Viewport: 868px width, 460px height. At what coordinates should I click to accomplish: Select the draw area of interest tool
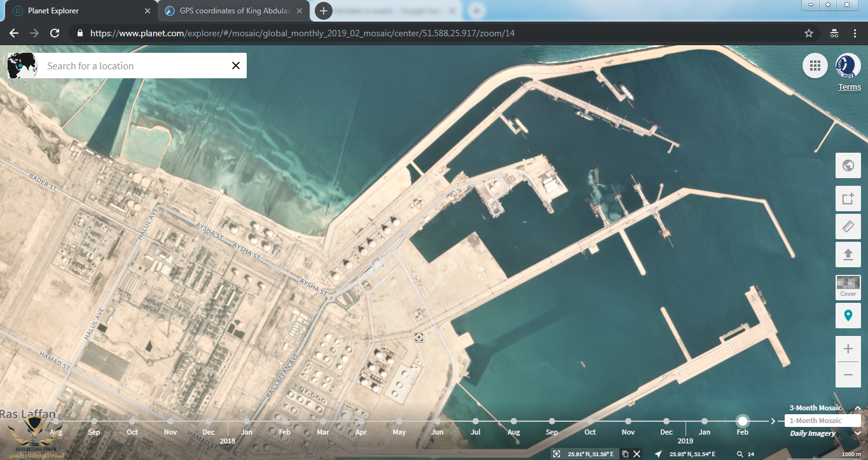(848, 199)
